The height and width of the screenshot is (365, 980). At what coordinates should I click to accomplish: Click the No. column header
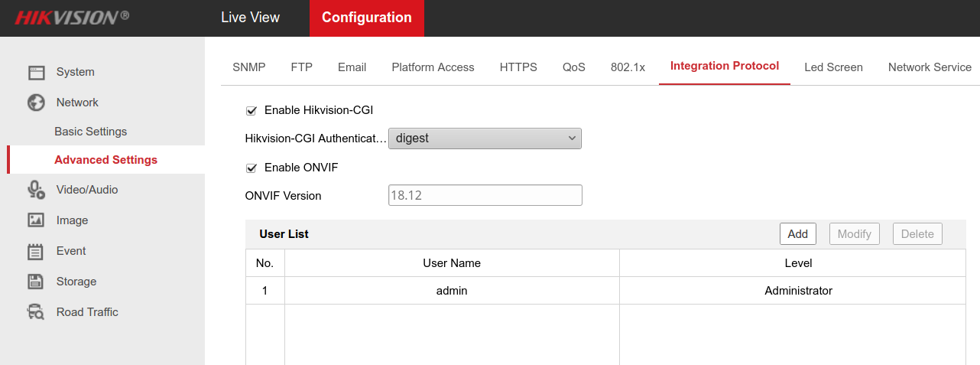tap(264, 263)
